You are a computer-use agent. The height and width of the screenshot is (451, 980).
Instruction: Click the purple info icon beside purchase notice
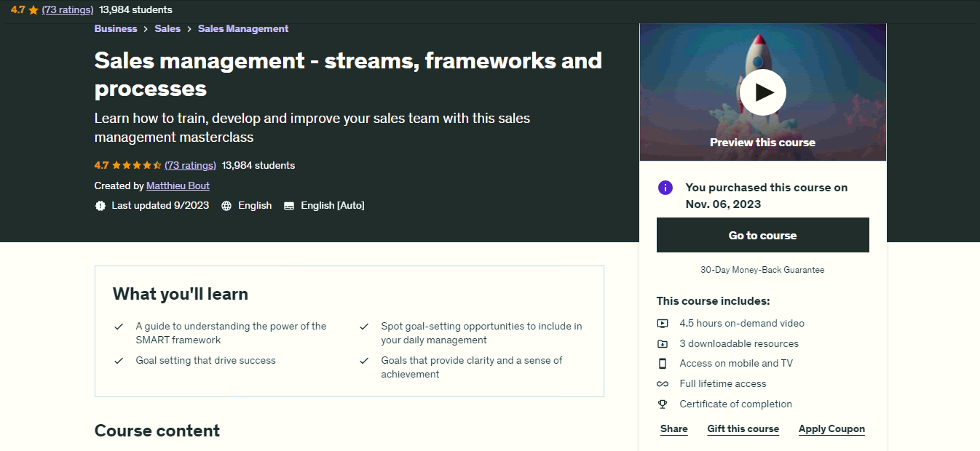point(665,188)
